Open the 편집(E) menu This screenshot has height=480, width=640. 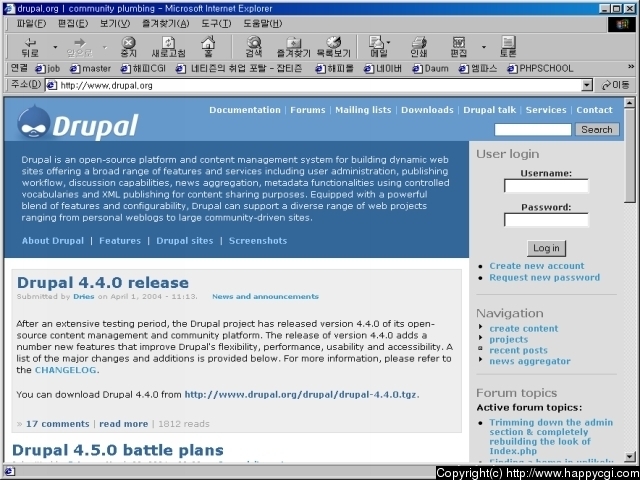pos(73,24)
